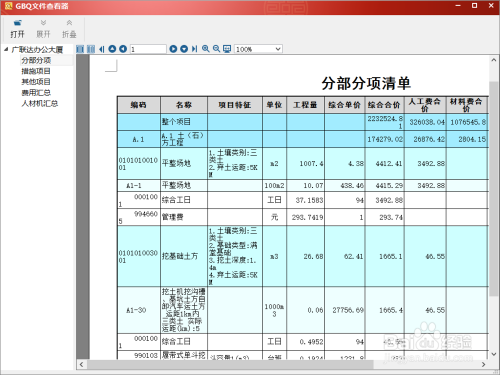Click the 工程量 column header
Screen dimensions: 500x375
[x=305, y=105]
